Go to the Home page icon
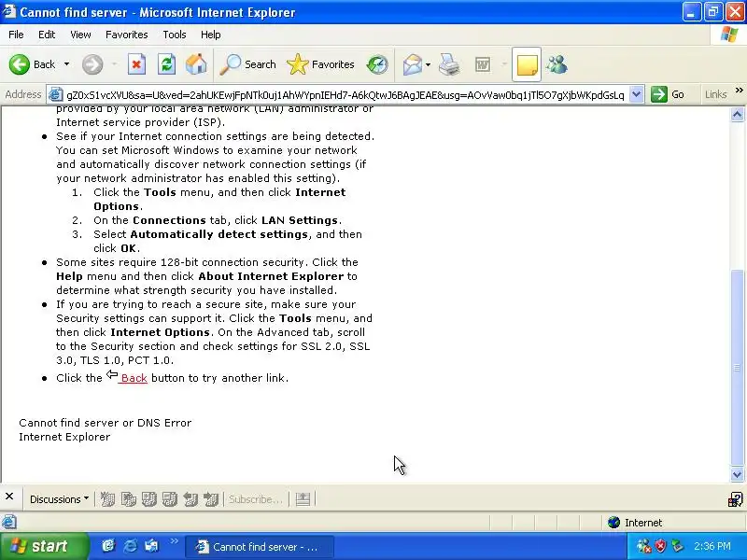 [196, 64]
